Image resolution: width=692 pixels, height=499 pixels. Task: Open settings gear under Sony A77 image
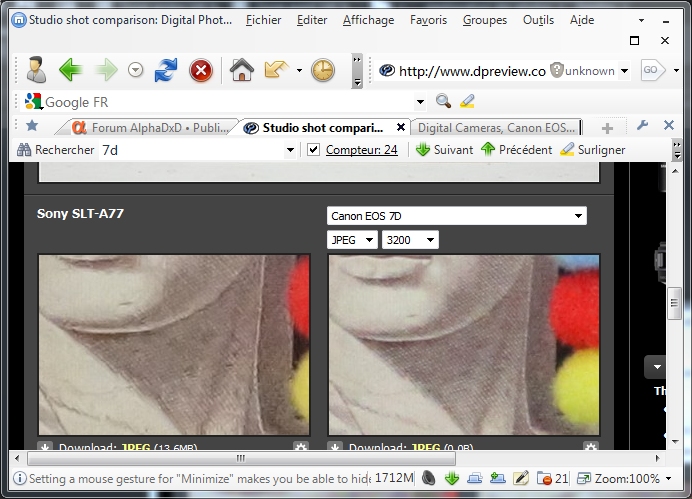[x=301, y=447]
